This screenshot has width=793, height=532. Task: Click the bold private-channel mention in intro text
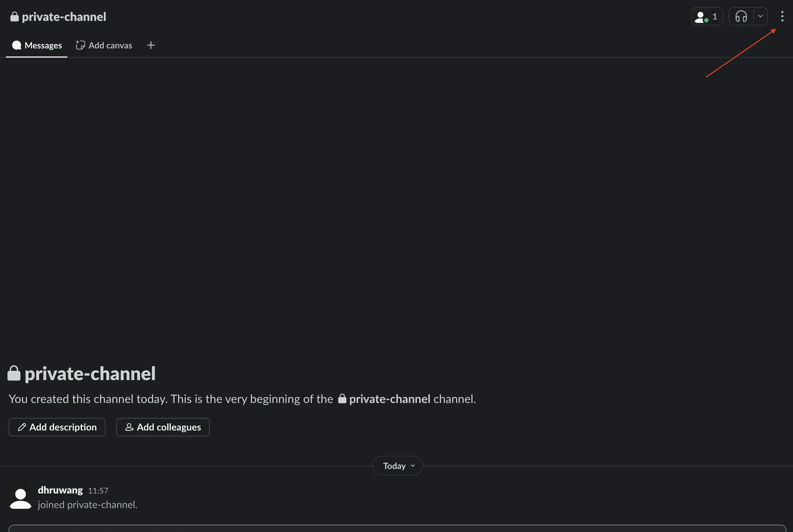[390, 399]
